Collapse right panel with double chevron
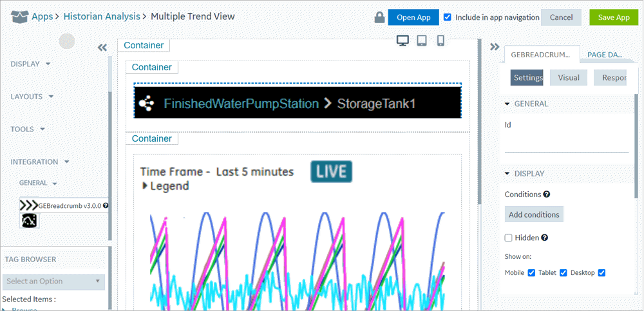 (x=495, y=47)
